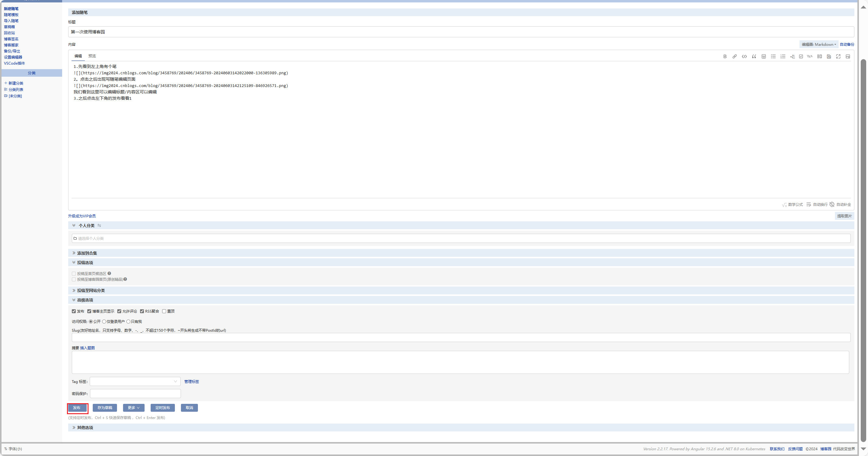Uncheck the 允许评论 checkbox
Image resolution: width=868 pixels, height=456 pixels.
[x=119, y=311]
